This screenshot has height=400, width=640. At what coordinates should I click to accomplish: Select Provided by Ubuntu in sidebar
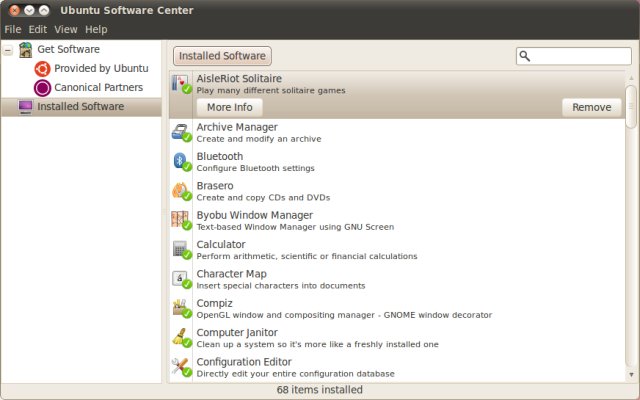[x=100, y=68]
